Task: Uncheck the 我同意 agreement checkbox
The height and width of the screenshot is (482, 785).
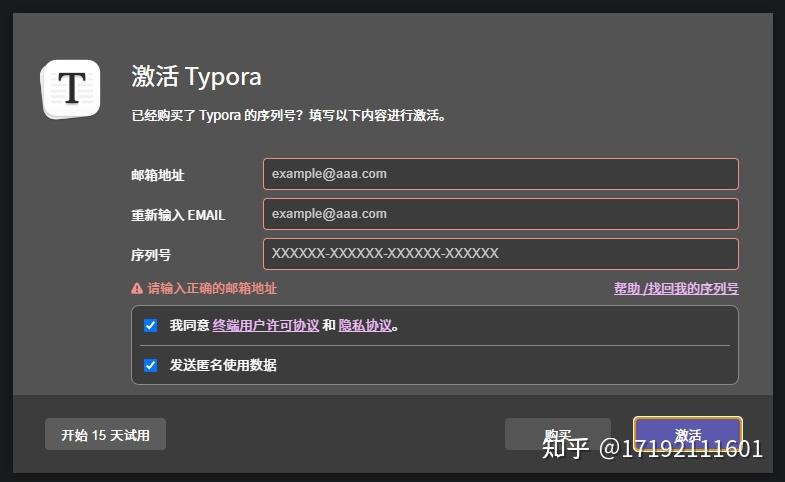Action: 150,325
